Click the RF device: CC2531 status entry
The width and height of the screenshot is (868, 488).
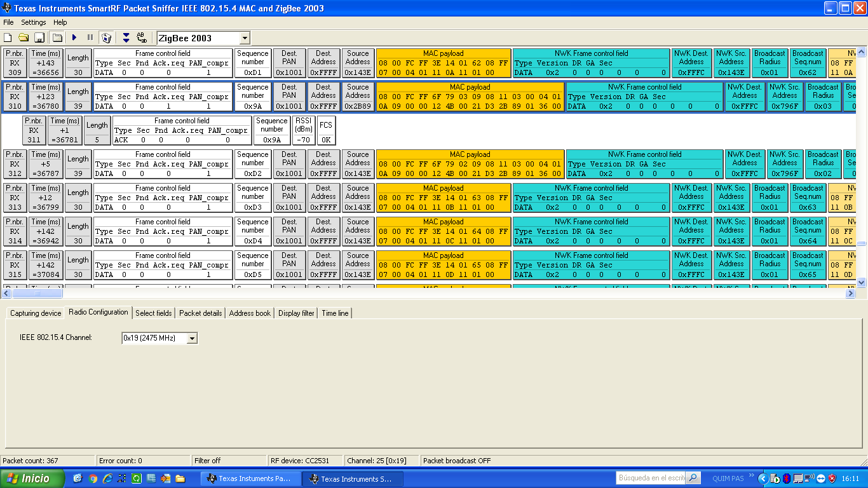pyautogui.click(x=306, y=461)
